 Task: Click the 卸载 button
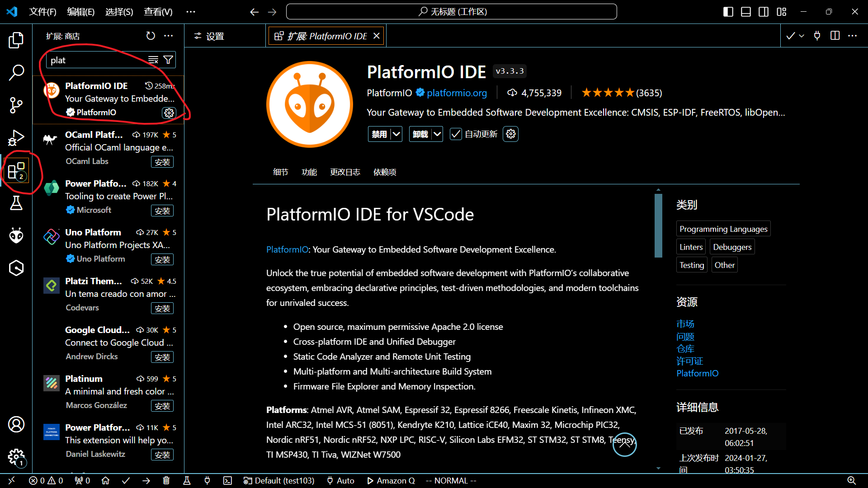tap(420, 134)
